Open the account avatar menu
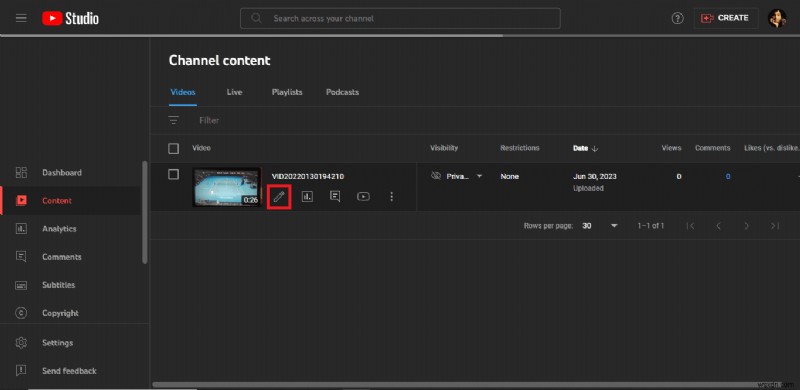The height and width of the screenshot is (390, 800). point(778,18)
